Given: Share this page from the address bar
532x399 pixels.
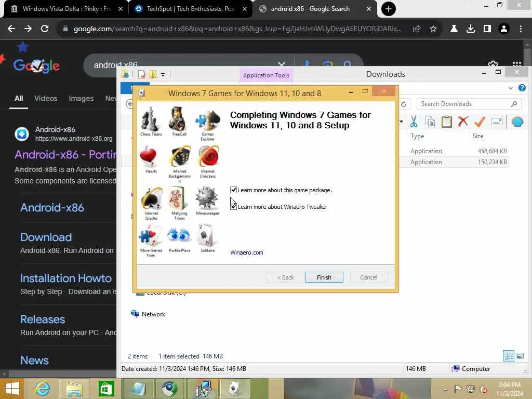Looking at the screenshot, I should tap(417, 29).
